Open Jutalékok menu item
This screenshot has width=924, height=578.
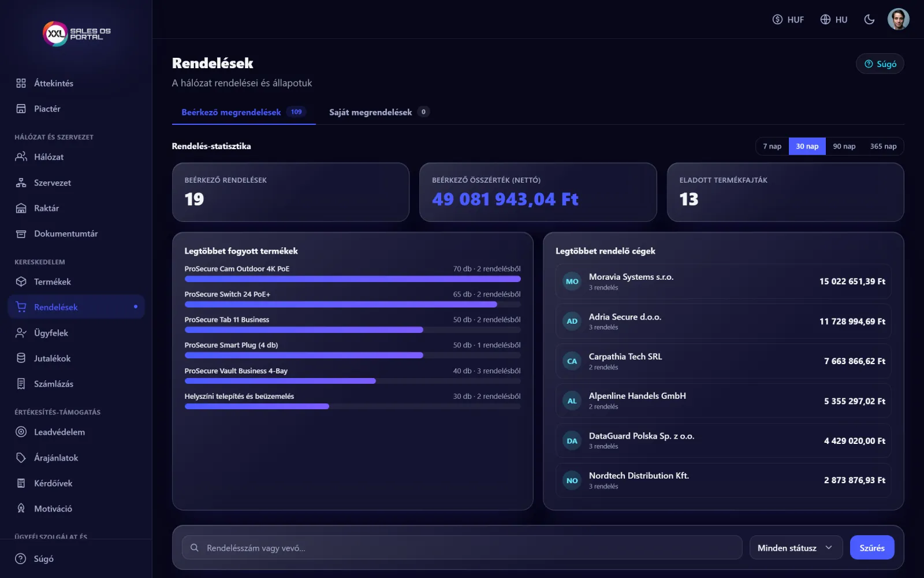click(76, 358)
